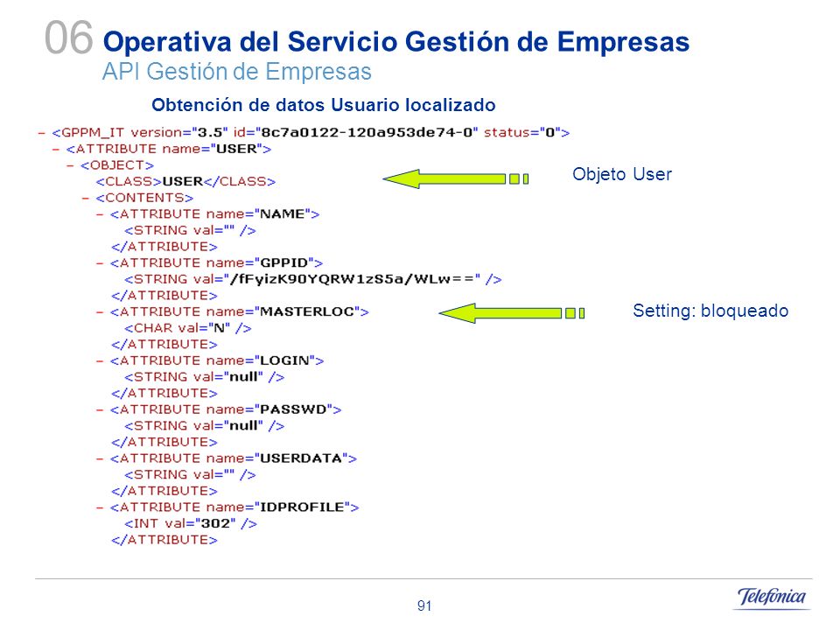840x630 pixels.
Task: Click the page number 91
Action: [x=424, y=605]
